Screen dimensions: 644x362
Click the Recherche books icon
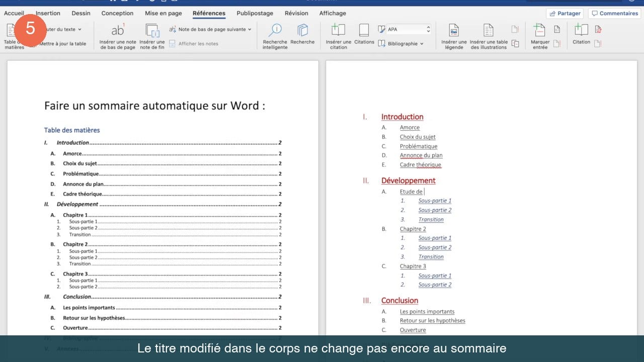click(302, 30)
